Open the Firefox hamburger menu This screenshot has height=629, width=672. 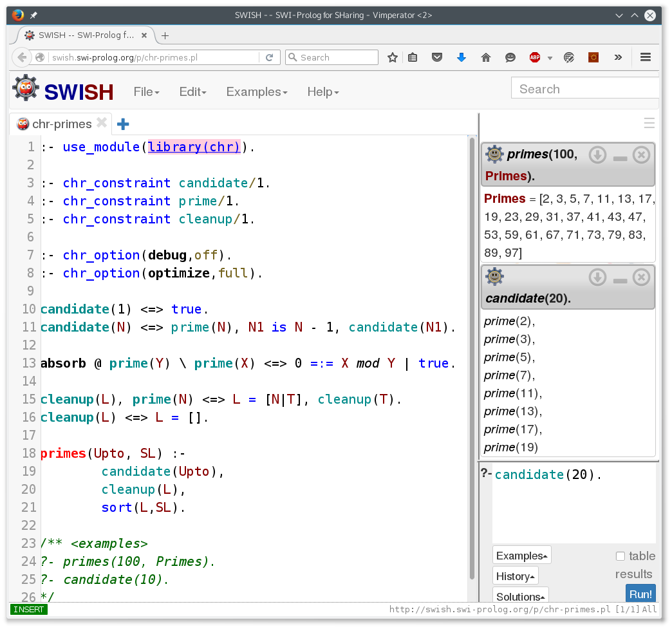[x=646, y=57]
